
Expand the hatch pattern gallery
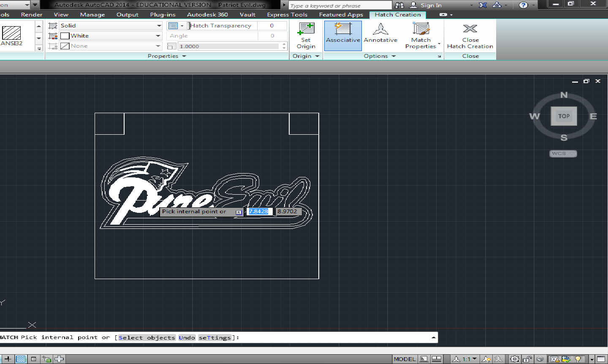pyautogui.click(x=39, y=48)
